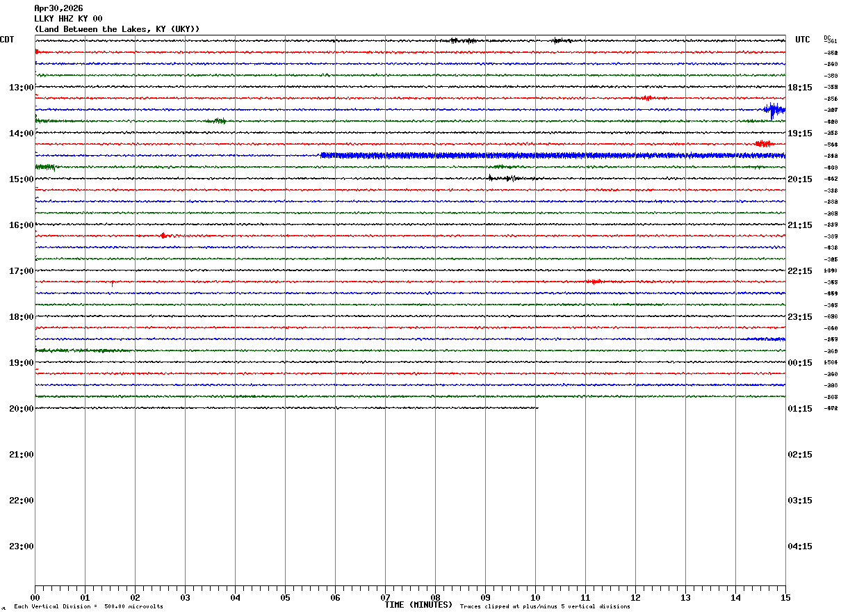Select the CDT time zone label
The image size is (841, 616).
(8, 40)
